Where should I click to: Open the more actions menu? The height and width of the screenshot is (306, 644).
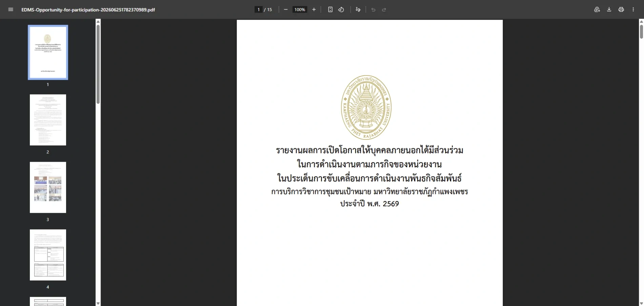633,9
